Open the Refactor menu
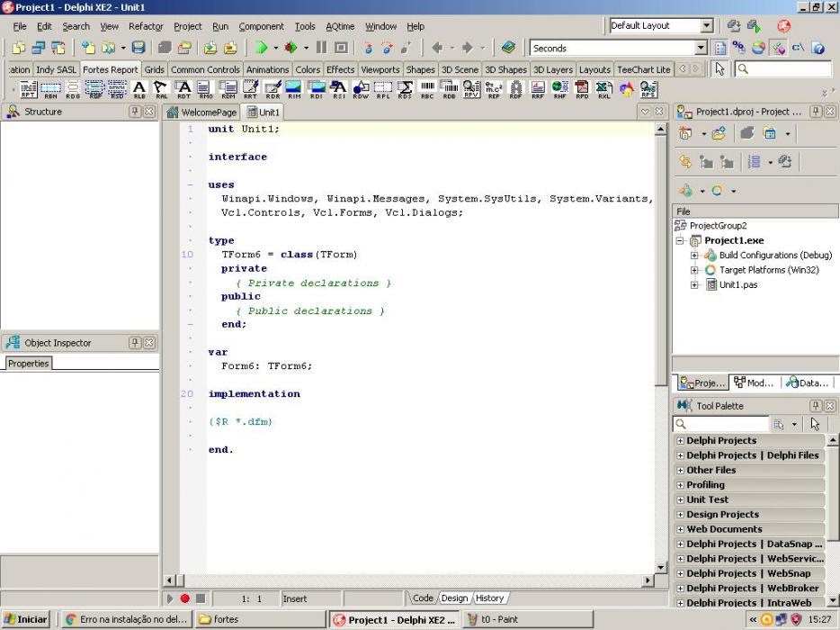The width and height of the screenshot is (840, 630). tap(146, 26)
